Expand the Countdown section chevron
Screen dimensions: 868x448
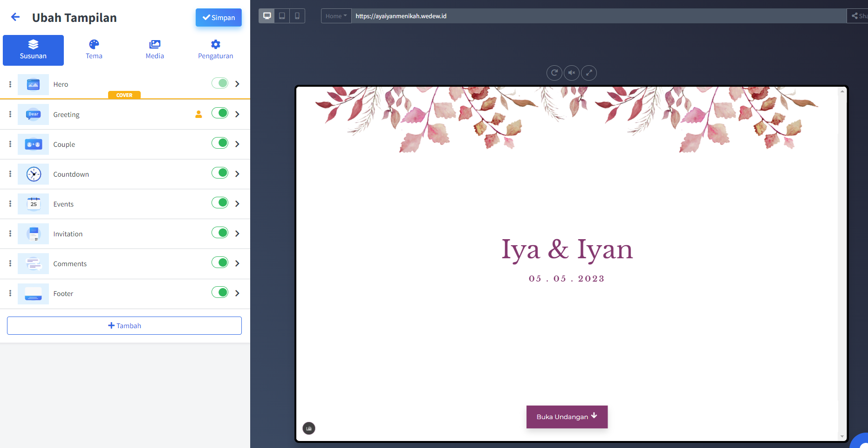tap(237, 174)
